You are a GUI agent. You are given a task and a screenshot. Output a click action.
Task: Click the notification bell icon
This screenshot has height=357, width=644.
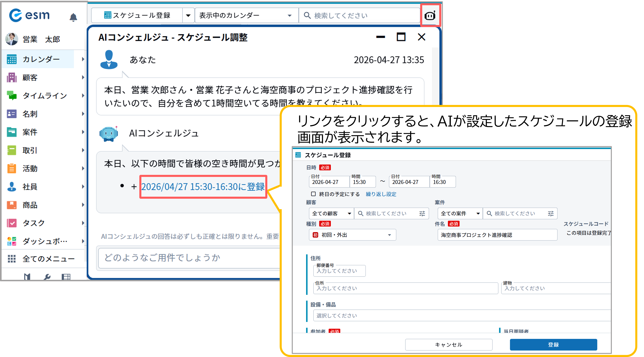[73, 17]
